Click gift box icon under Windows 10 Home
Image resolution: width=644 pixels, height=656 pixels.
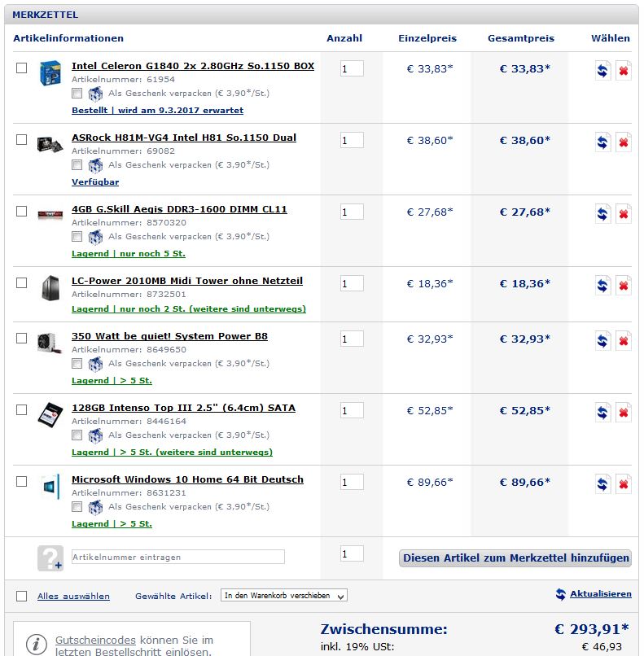tap(95, 507)
